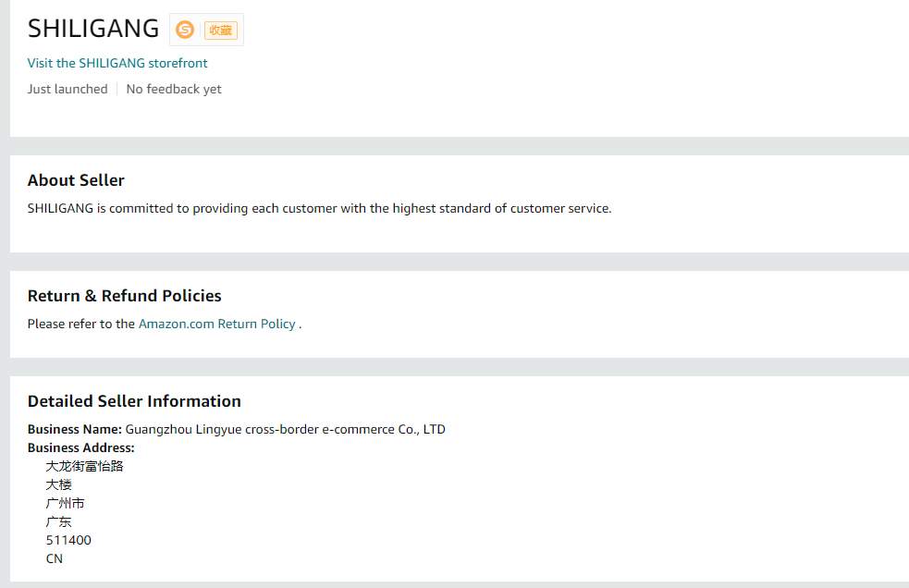Viewport: 909px width, 588px height.
Task: Click the 广州市 city line
Action: [x=66, y=503]
